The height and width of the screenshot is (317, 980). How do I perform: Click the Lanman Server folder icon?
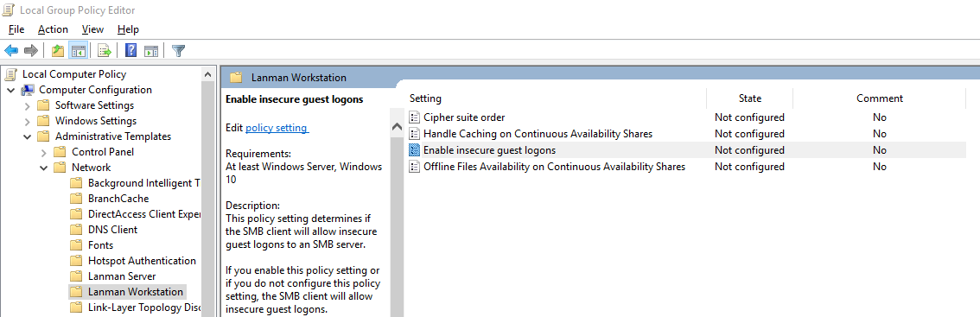77,276
